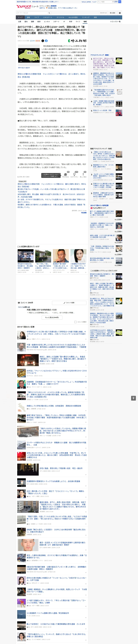Open the 科学 category tab
This screenshot has height=644, width=138.
point(71,21)
